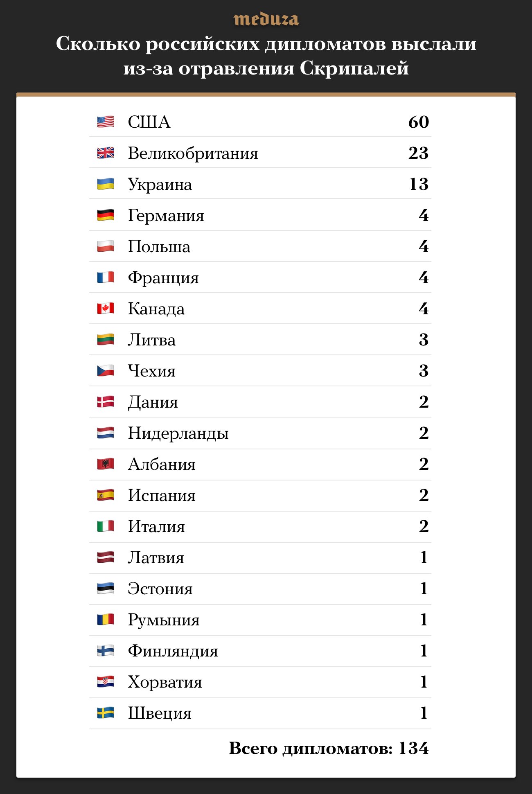532x794 pixels.
Task: Click the Нидерланды row label
Action: click(178, 433)
